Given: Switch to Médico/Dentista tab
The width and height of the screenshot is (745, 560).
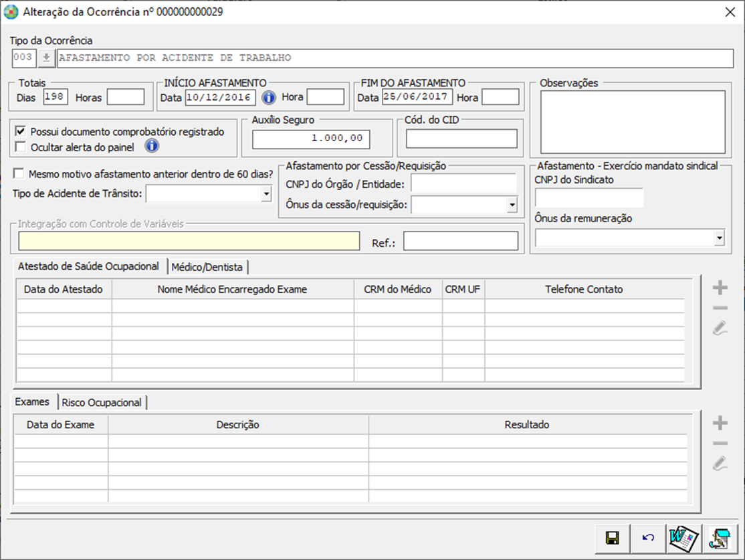Looking at the screenshot, I should pyautogui.click(x=207, y=267).
